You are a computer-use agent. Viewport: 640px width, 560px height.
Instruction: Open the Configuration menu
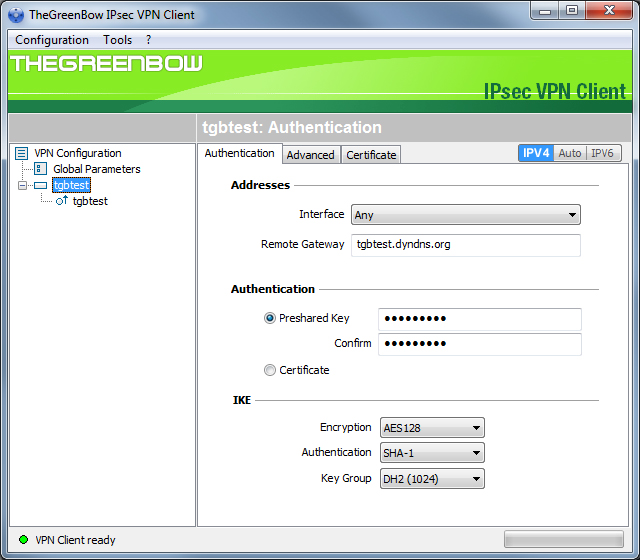52,40
